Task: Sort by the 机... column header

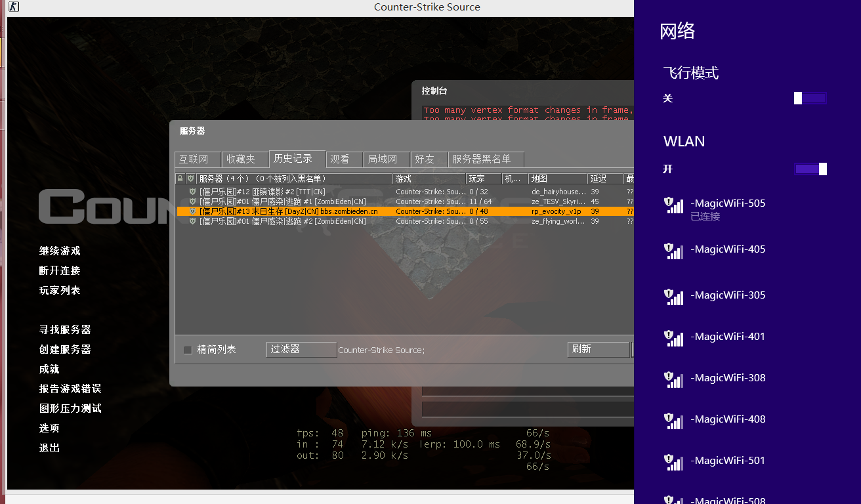Action: [515, 178]
